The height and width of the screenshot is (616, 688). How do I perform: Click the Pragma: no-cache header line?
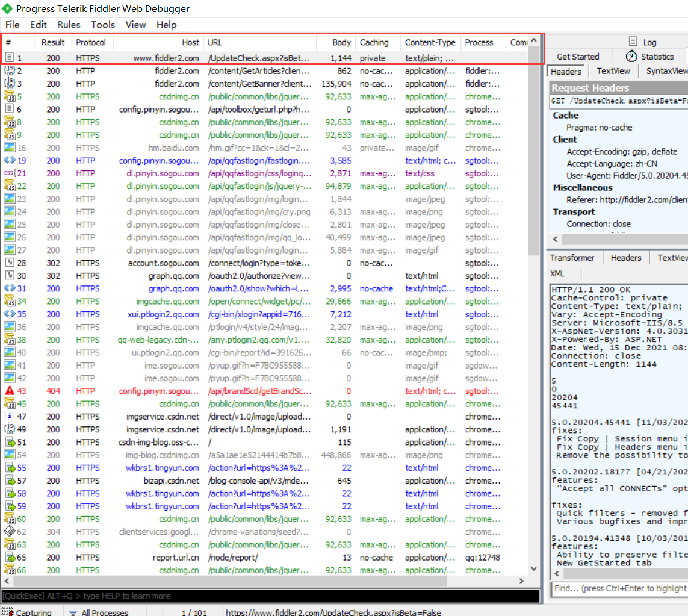599,127
